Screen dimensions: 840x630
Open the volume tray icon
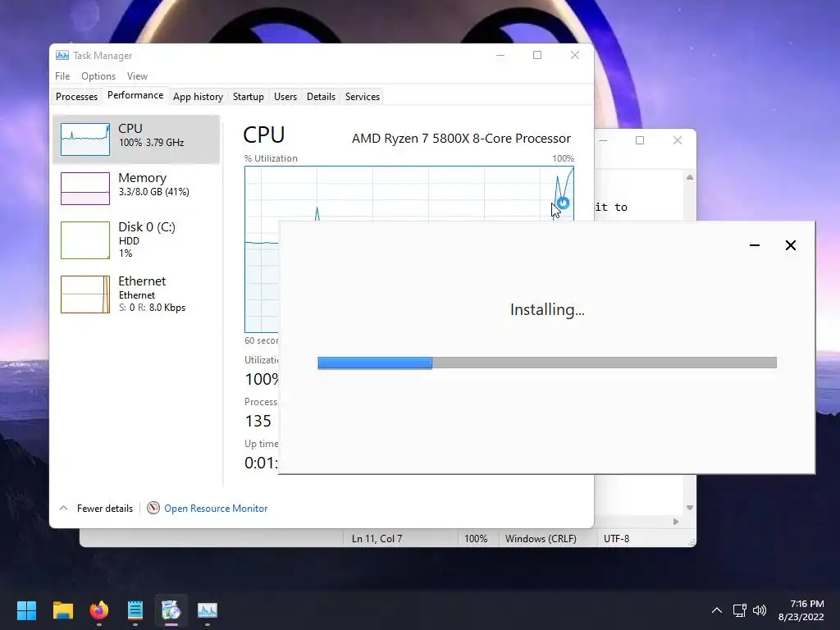click(x=759, y=610)
